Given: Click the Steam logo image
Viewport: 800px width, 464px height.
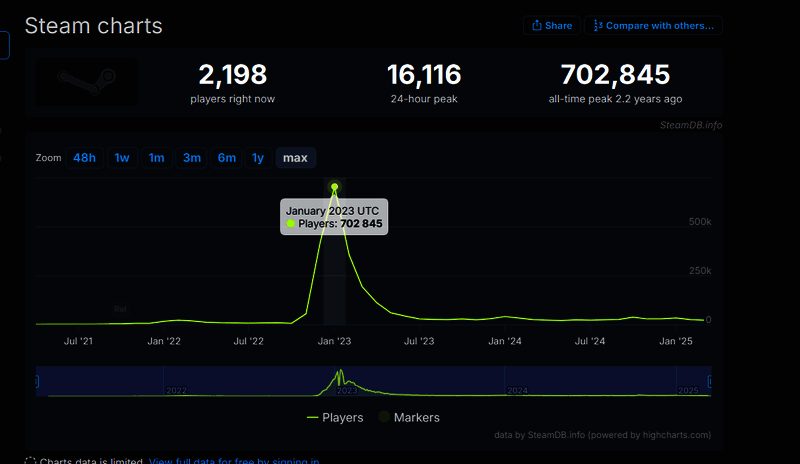Looking at the screenshot, I should click(x=87, y=81).
